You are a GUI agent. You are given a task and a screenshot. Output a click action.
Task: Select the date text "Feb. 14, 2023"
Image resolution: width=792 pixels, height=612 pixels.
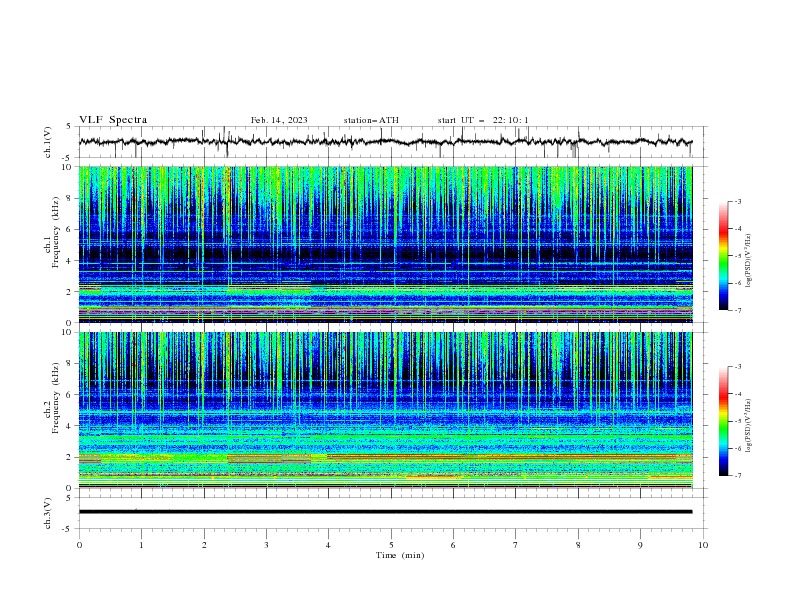click(279, 120)
